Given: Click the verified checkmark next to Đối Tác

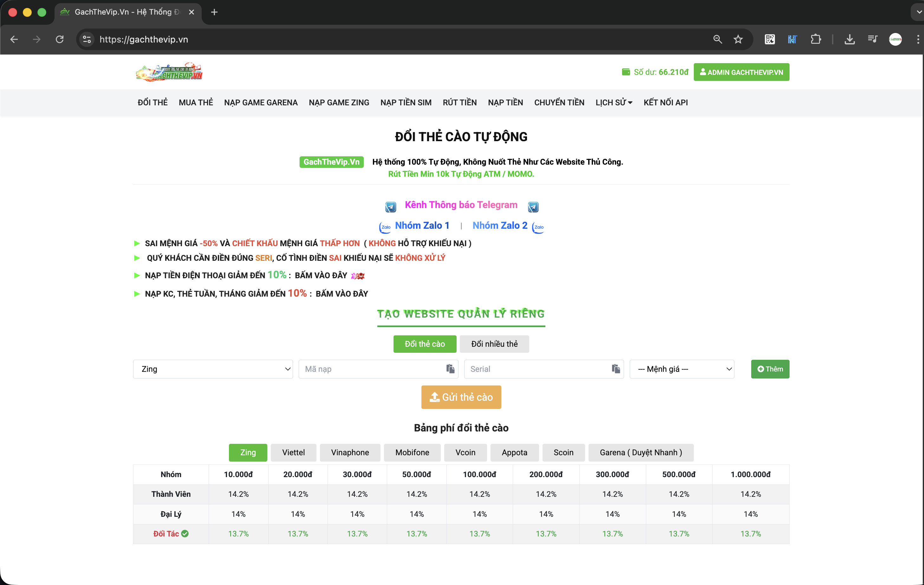Looking at the screenshot, I should tap(185, 534).
